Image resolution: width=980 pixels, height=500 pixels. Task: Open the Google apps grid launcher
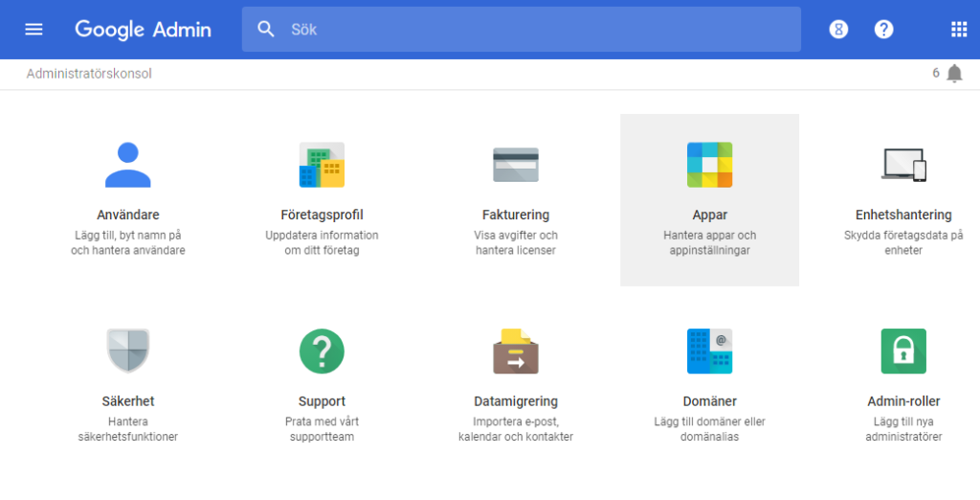(x=959, y=30)
